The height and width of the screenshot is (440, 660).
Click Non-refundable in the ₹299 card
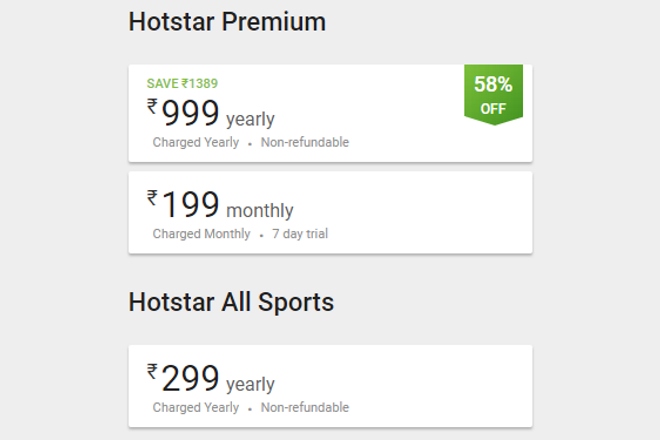305,408
